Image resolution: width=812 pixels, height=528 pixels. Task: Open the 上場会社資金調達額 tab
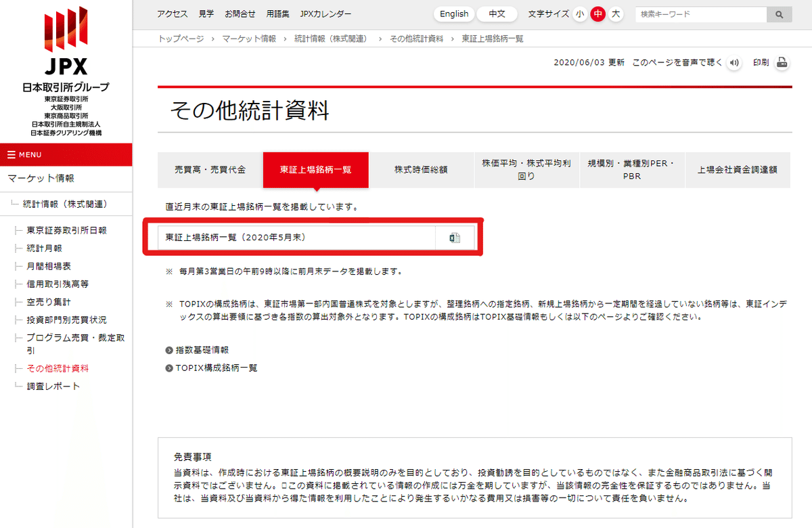[738, 170]
